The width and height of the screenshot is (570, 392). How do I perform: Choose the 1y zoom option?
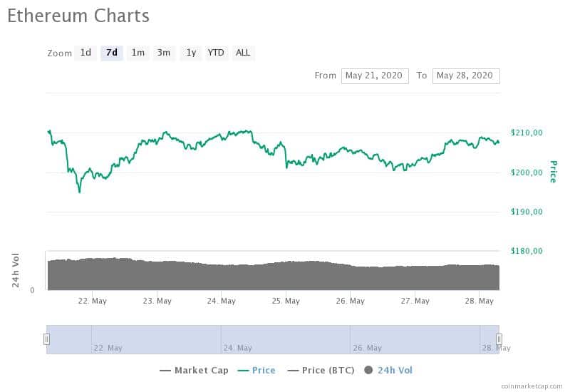pos(191,53)
